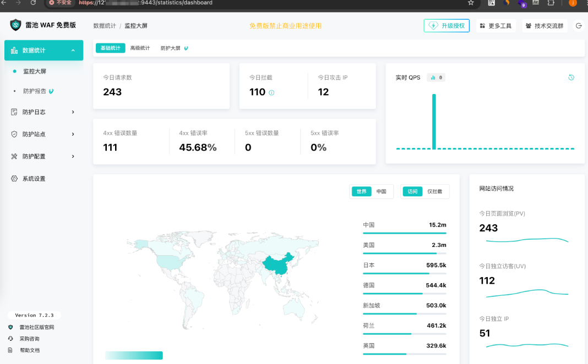Click the 技术交流群 button
The width and height of the screenshot is (588, 364).
pyautogui.click(x=545, y=26)
